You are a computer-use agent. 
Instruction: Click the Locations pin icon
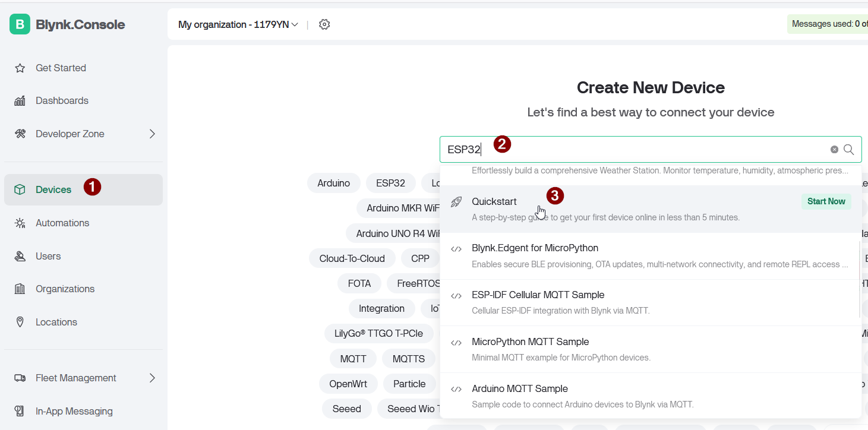(x=20, y=322)
